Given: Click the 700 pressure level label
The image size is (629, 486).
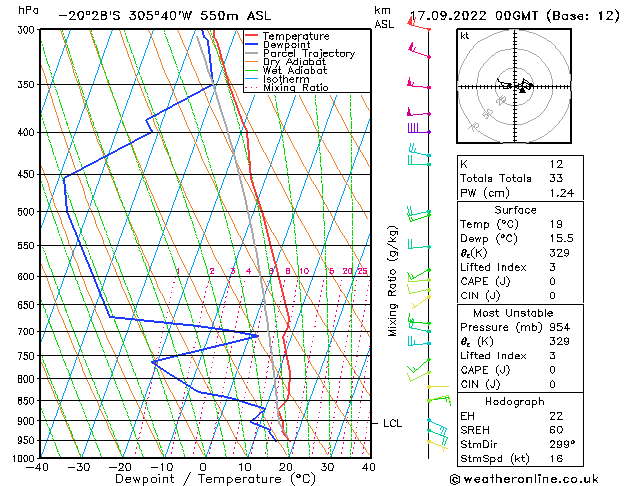Looking at the screenshot, I should click(x=28, y=332).
